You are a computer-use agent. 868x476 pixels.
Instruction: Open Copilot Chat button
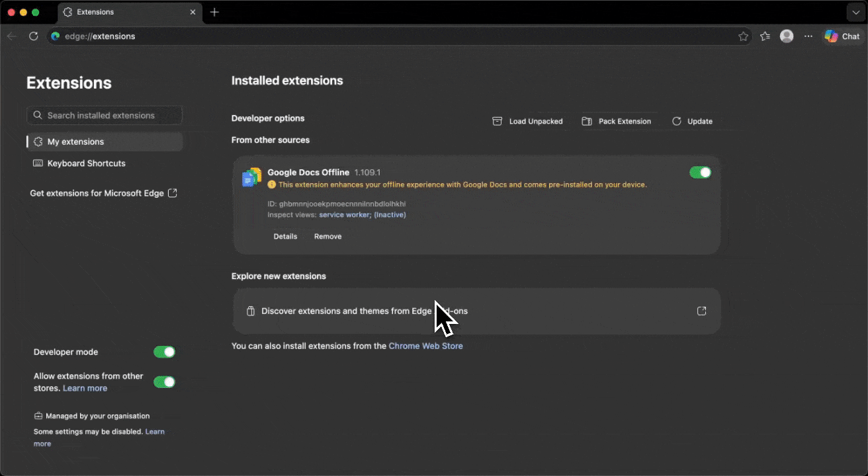[842, 36]
